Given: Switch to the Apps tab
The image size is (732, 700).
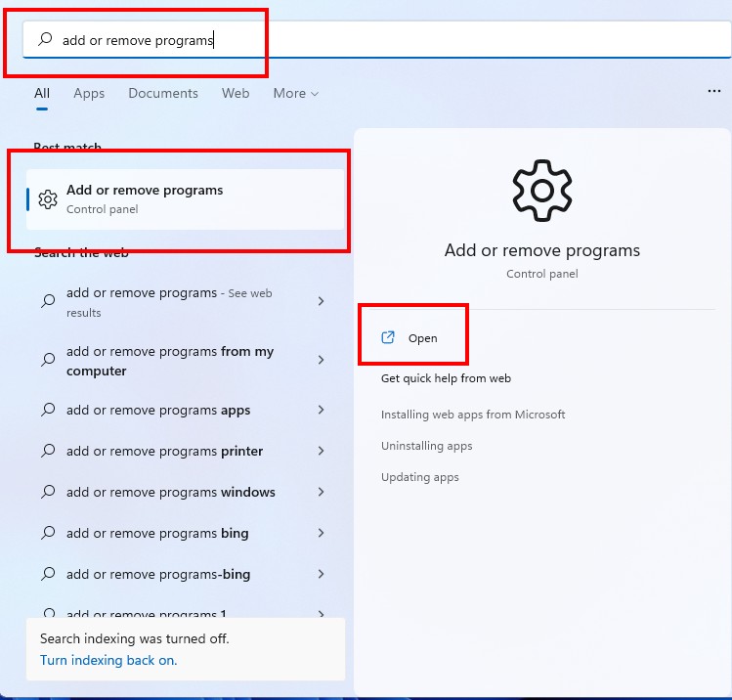Looking at the screenshot, I should (x=89, y=93).
